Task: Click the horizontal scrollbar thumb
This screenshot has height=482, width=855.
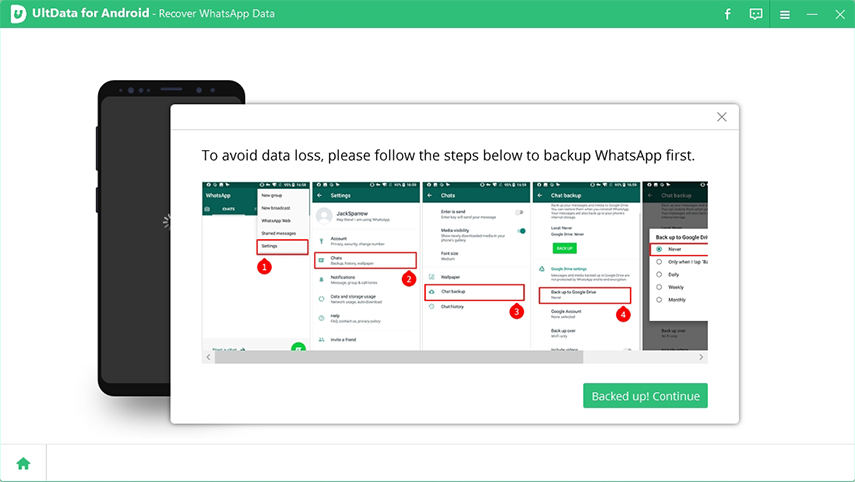Action: [399, 357]
